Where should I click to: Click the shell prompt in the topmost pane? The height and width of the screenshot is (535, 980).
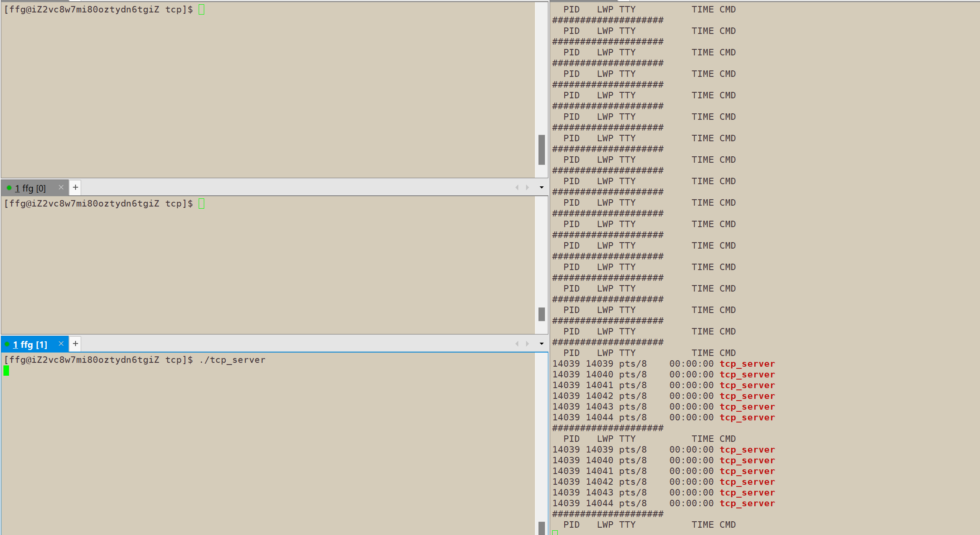click(x=98, y=9)
